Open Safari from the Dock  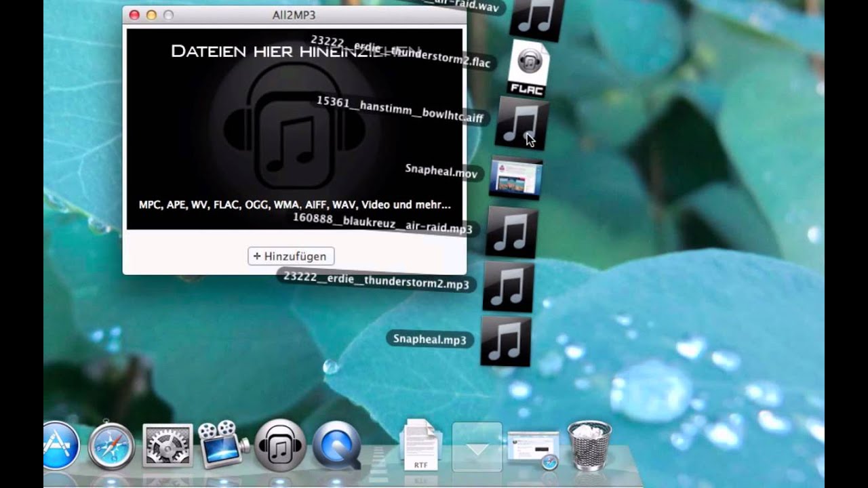[x=111, y=445]
